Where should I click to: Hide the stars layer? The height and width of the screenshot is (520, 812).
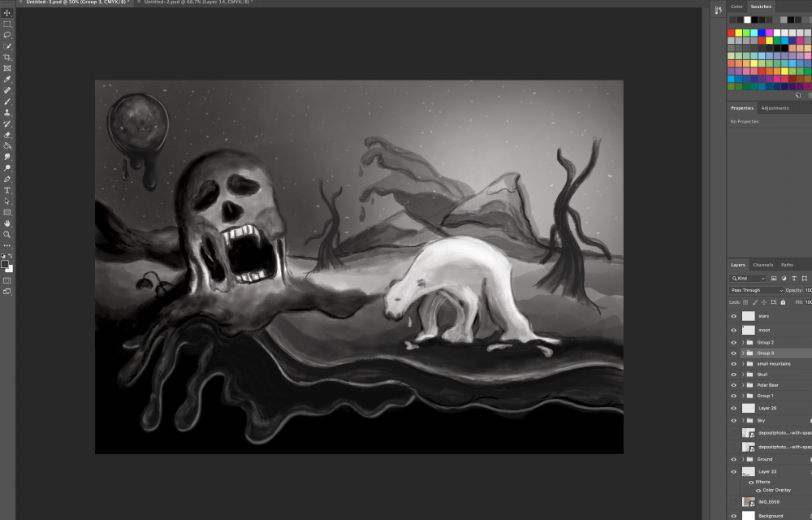(x=733, y=316)
